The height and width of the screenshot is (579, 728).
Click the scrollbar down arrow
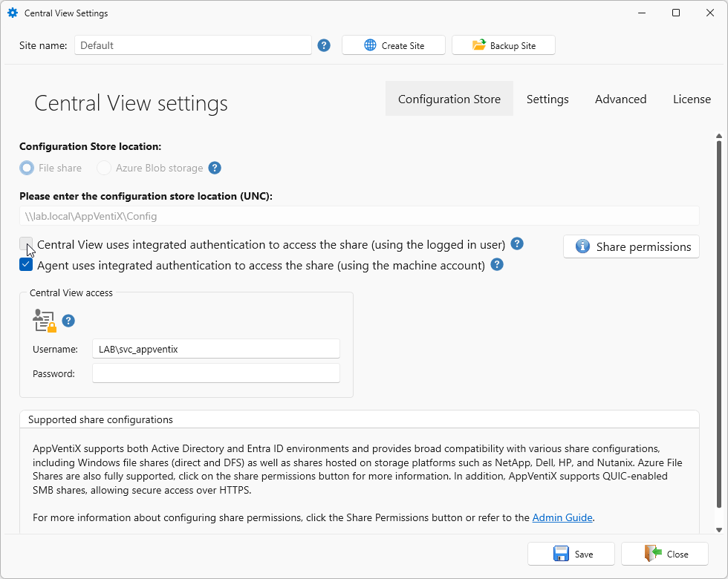(719, 529)
